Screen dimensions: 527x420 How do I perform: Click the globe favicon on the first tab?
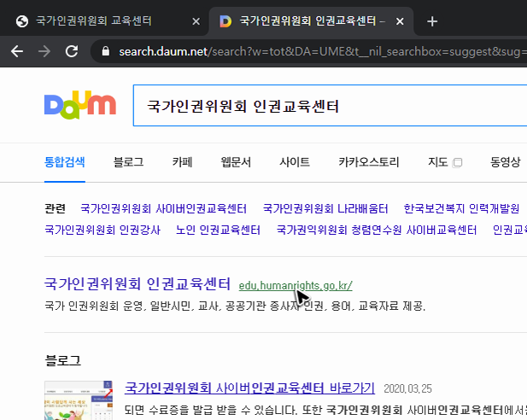click(22, 21)
